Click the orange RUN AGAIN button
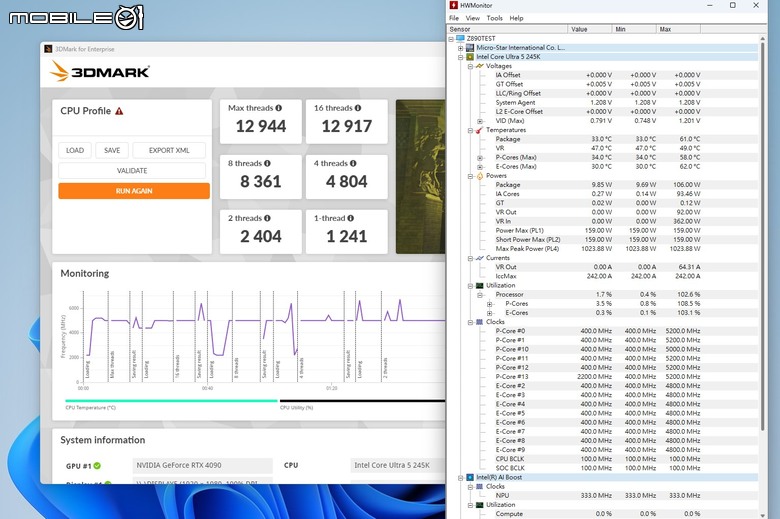The width and height of the screenshot is (780, 519). [134, 191]
